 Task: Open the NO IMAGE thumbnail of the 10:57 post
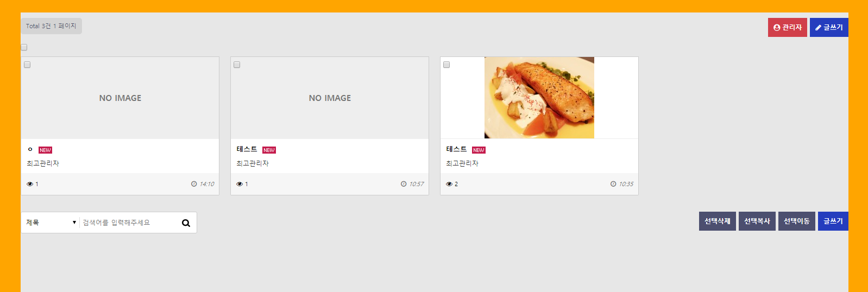tap(330, 98)
